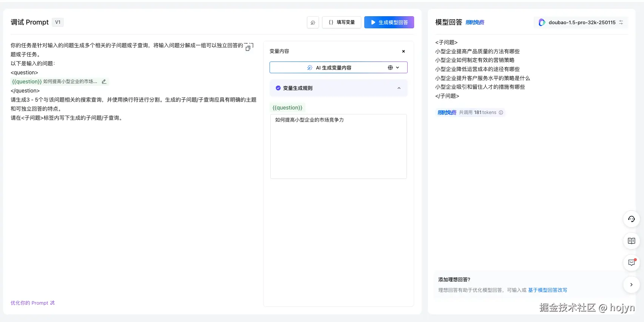The height and width of the screenshot is (322, 644).
Task: Click the 变量内容 panel heading
Action: point(279,51)
